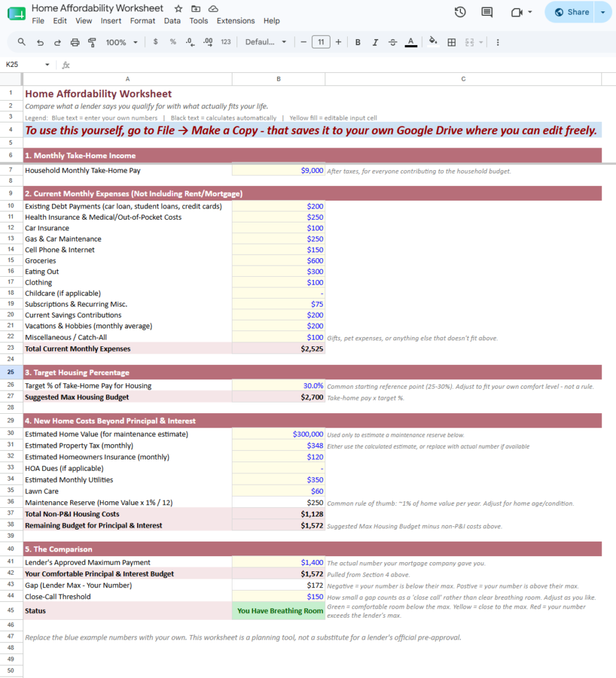Select the $300,000 home value cell
Viewport: 616px width, 678px height.
coord(279,434)
